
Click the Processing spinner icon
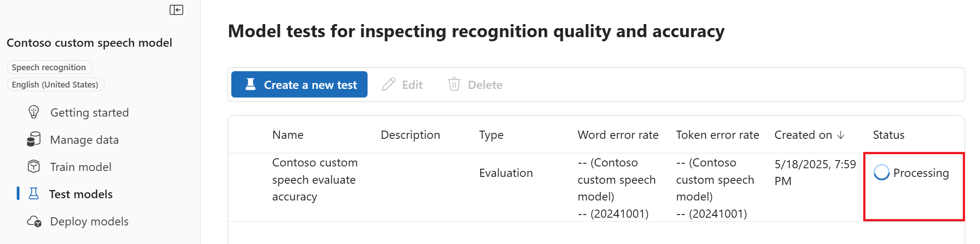881,172
